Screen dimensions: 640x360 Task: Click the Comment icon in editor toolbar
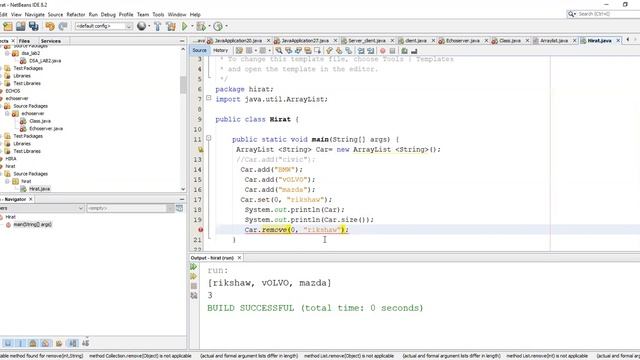[404, 51]
